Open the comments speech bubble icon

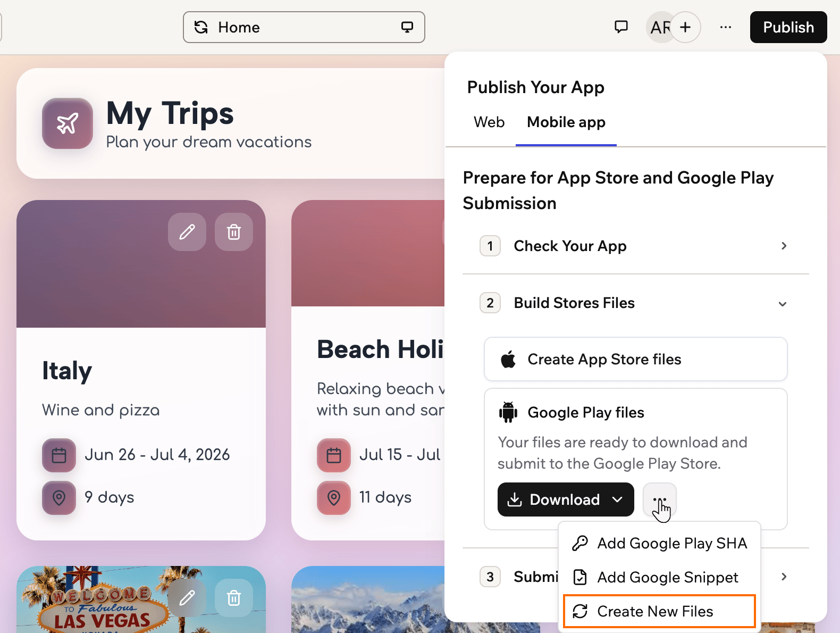(621, 27)
